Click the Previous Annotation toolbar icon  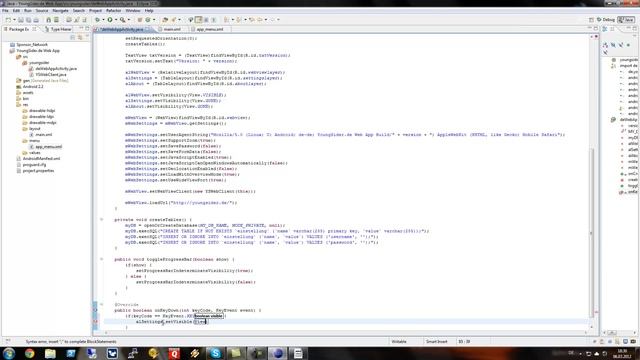click(x=239, y=20)
